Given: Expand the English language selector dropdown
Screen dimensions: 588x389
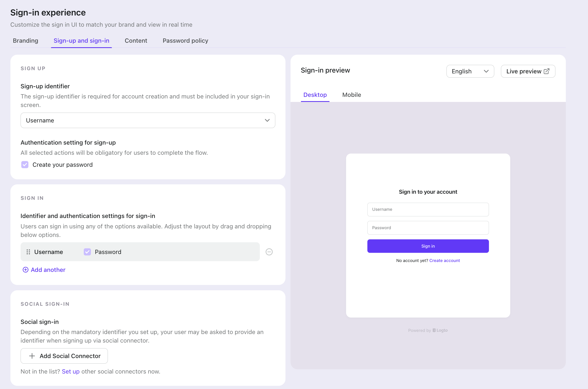Looking at the screenshot, I should [471, 71].
